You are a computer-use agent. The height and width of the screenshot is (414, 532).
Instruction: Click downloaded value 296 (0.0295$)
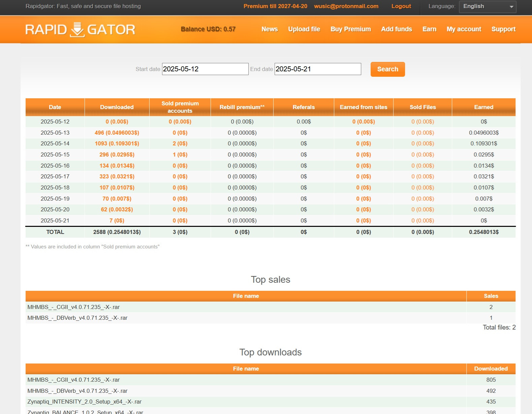point(117,154)
